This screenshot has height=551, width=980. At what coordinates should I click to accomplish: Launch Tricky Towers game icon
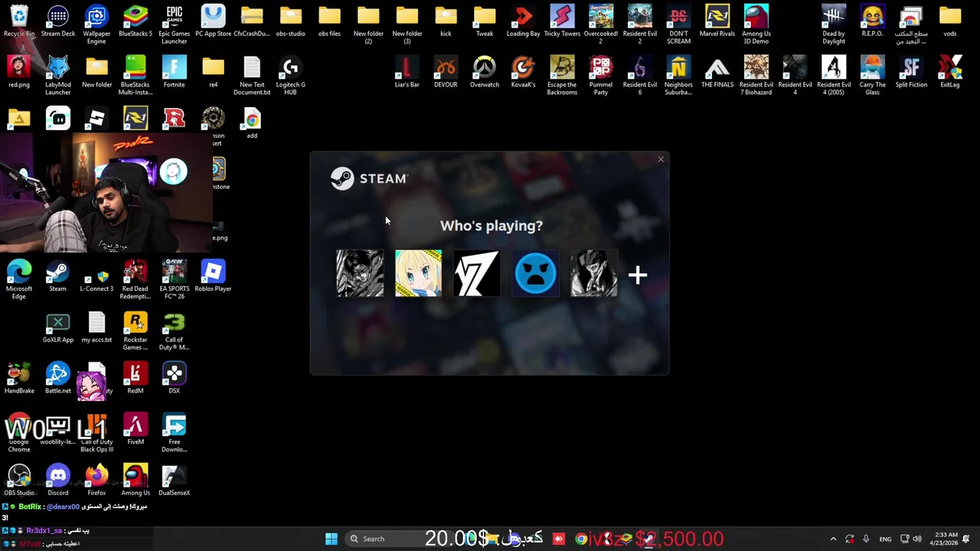562,21
